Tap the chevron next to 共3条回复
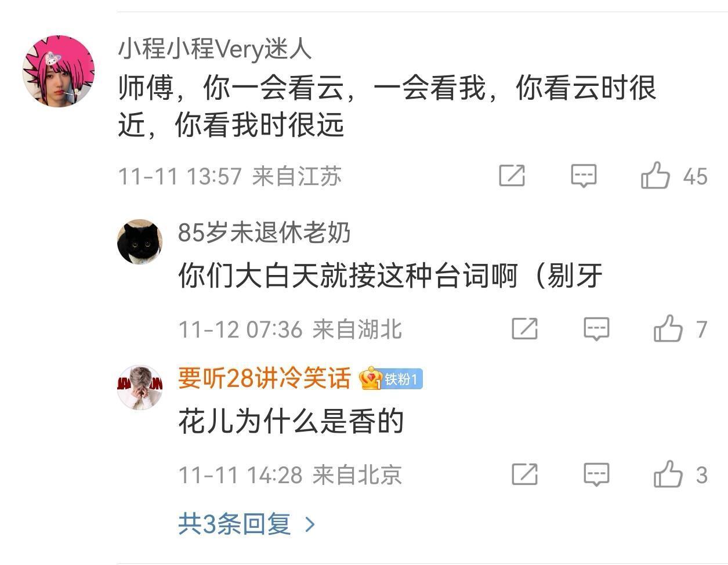This screenshot has height=565, width=728. click(x=310, y=524)
